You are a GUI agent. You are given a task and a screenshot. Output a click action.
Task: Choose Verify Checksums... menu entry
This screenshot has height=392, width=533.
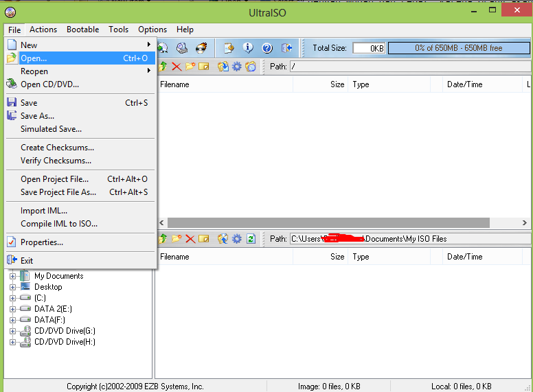[x=81, y=161]
